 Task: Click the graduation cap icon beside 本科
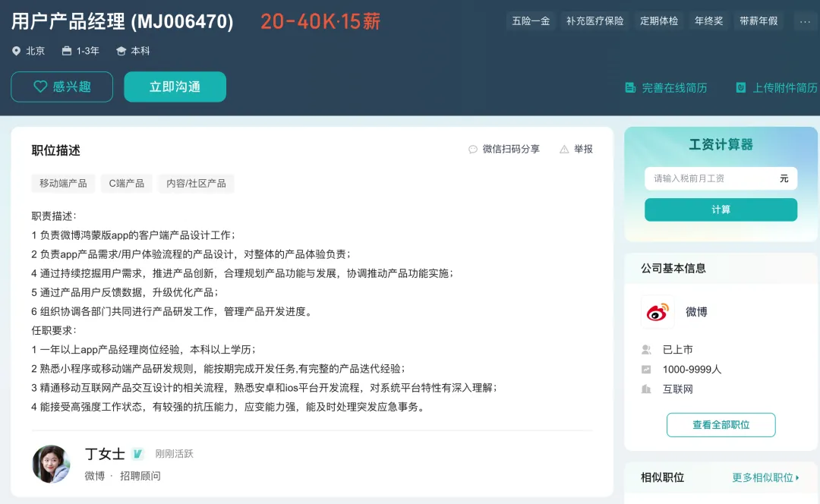coord(121,51)
